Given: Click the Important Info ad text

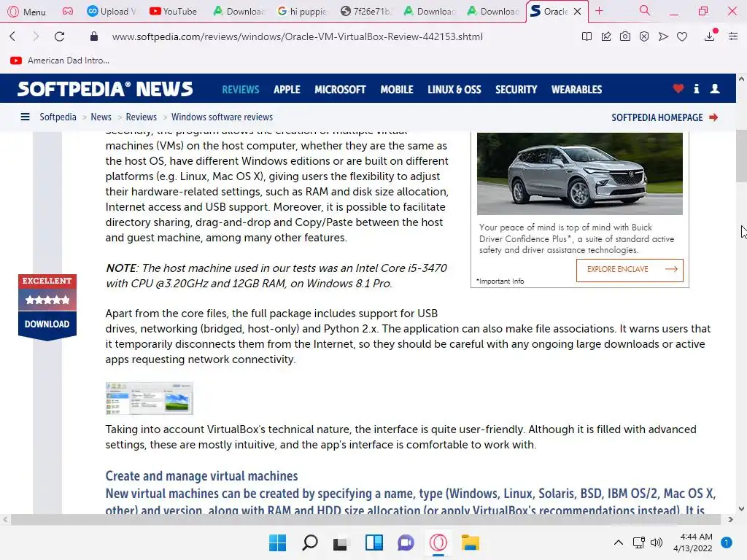Looking at the screenshot, I should point(500,281).
